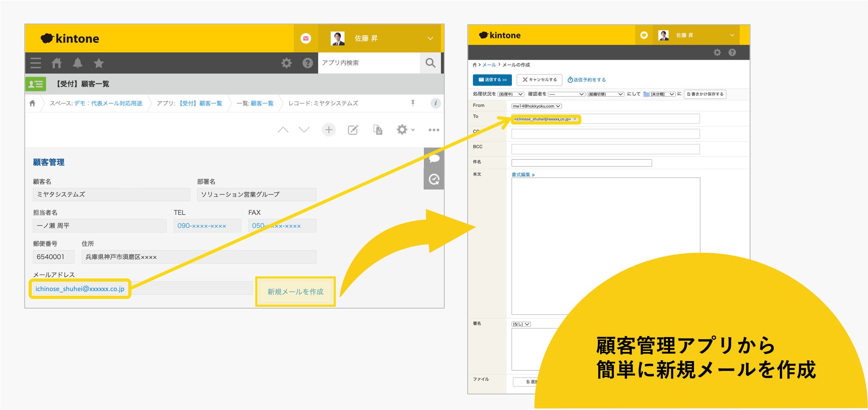The height and width of the screenshot is (410, 868).
Task: Open the comments speech bubble panel
Action: (x=434, y=158)
